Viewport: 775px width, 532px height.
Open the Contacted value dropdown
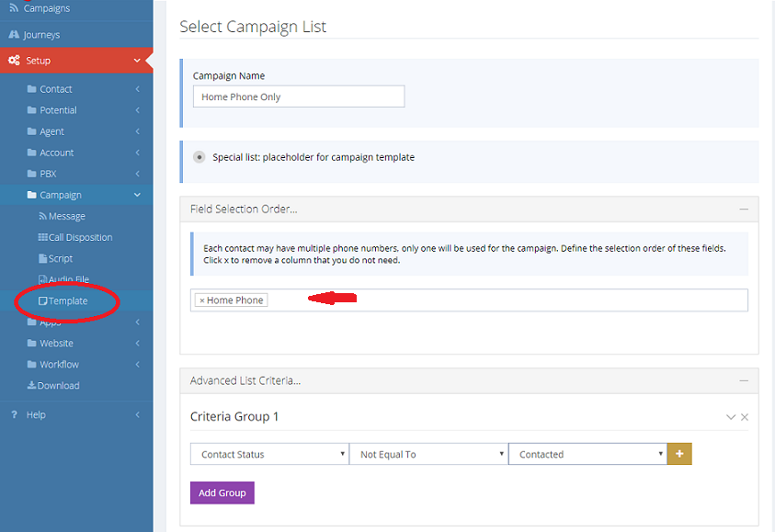coord(587,454)
